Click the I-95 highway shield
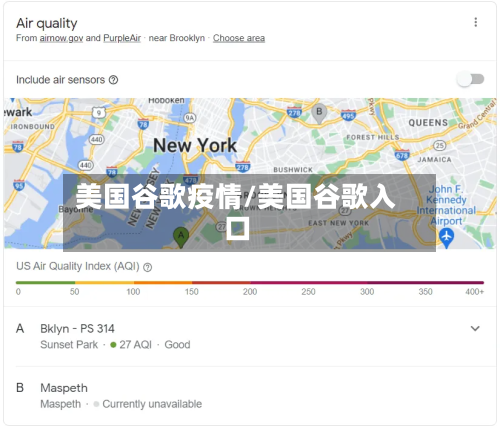Image resolution: width=500 pixels, height=427 pixels. pos(19,185)
